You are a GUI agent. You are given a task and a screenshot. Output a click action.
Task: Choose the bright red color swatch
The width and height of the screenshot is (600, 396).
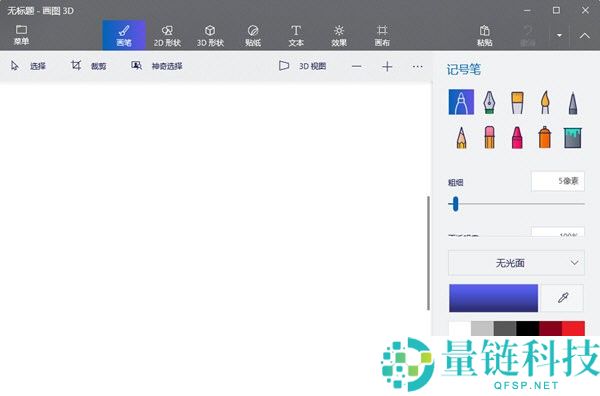click(x=573, y=329)
